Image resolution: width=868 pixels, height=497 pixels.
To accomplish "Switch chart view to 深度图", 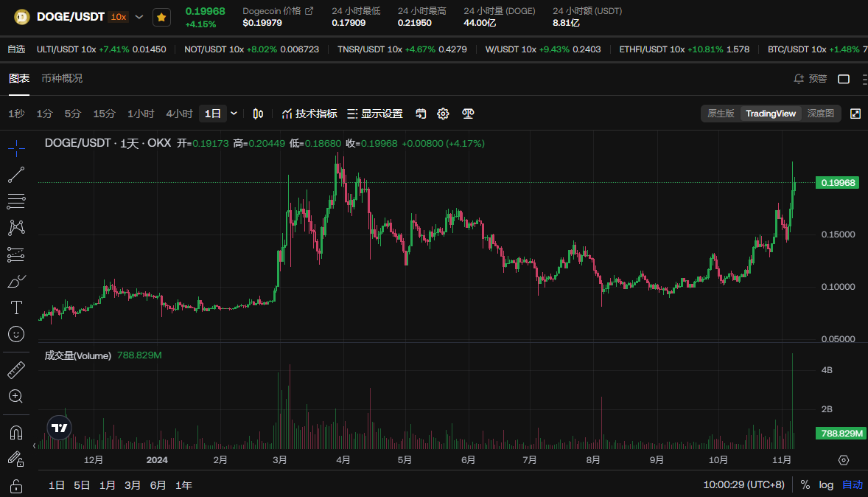I will tap(820, 114).
